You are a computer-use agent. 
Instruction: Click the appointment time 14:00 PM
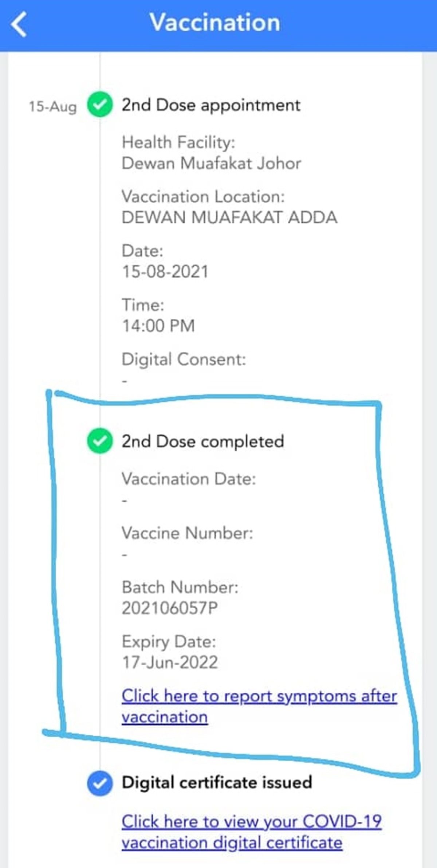[158, 326]
